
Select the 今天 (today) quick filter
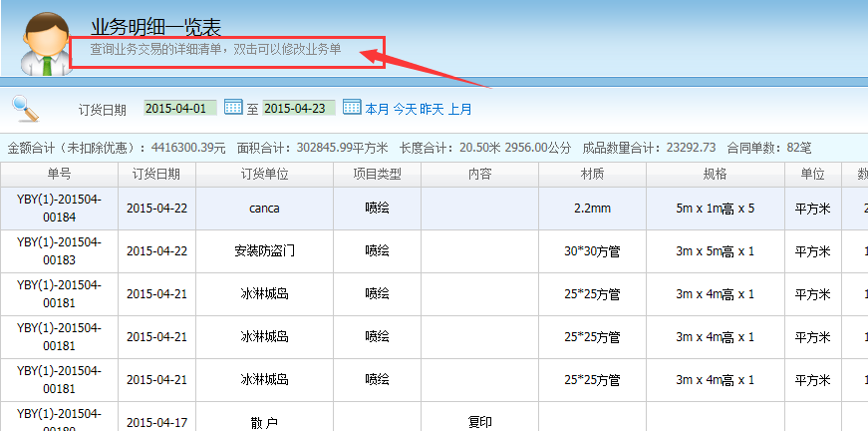tap(405, 110)
